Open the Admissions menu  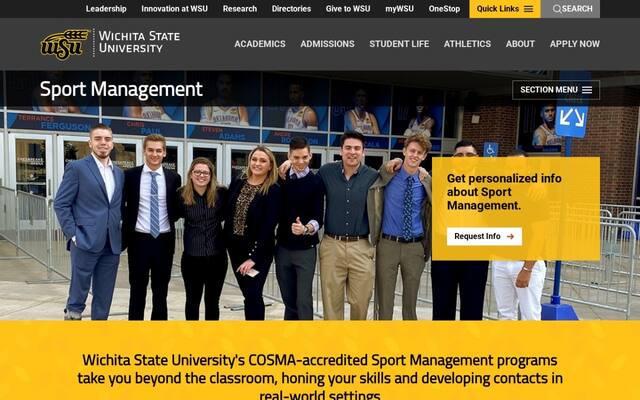coord(327,44)
